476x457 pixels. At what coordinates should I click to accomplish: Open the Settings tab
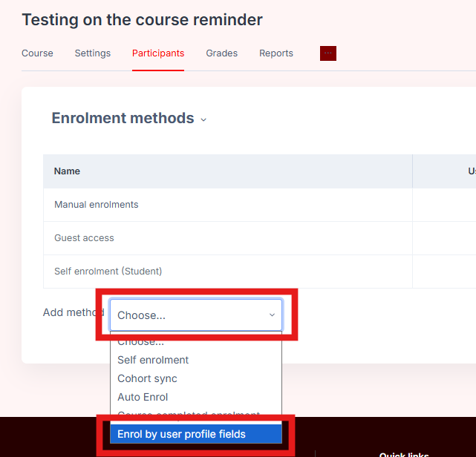(x=93, y=53)
